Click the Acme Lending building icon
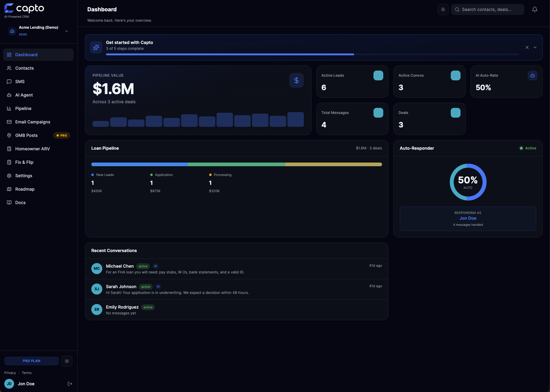This screenshot has height=392, width=550. (x=12, y=31)
